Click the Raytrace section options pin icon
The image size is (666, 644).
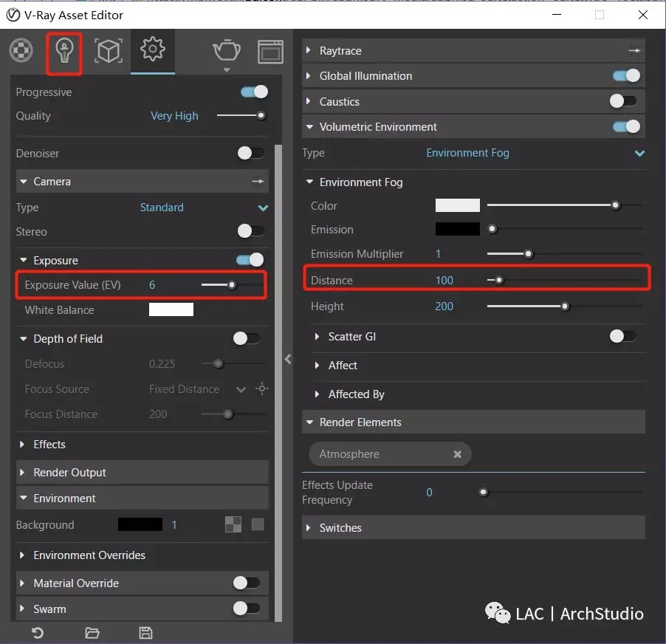(634, 50)
